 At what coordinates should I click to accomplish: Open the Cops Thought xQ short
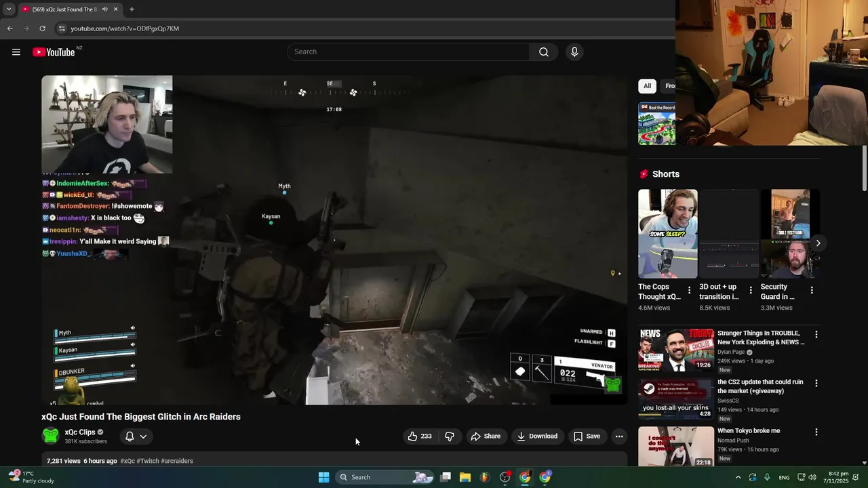point(667,234)
